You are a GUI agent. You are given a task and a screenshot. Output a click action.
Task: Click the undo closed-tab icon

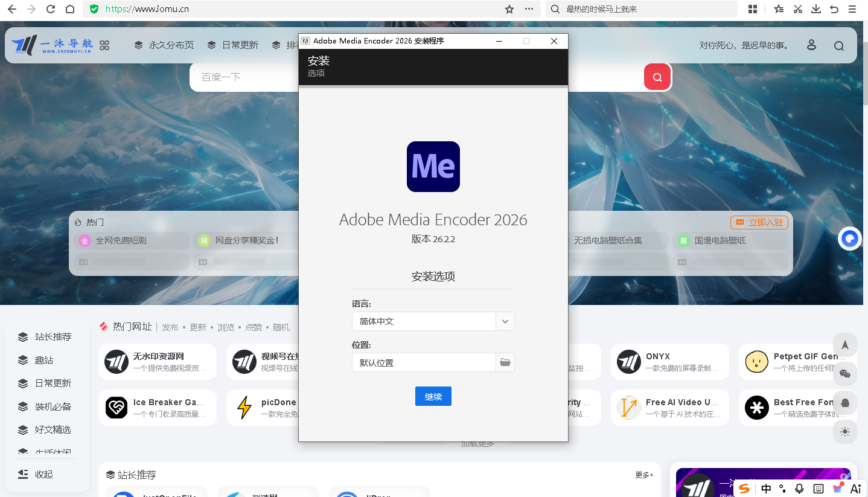pos(834,9)
